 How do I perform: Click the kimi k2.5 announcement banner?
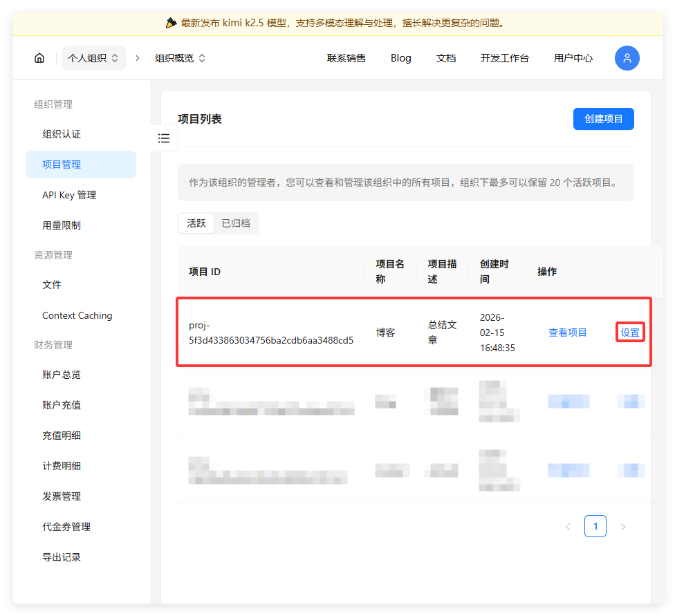click(337, 23)
